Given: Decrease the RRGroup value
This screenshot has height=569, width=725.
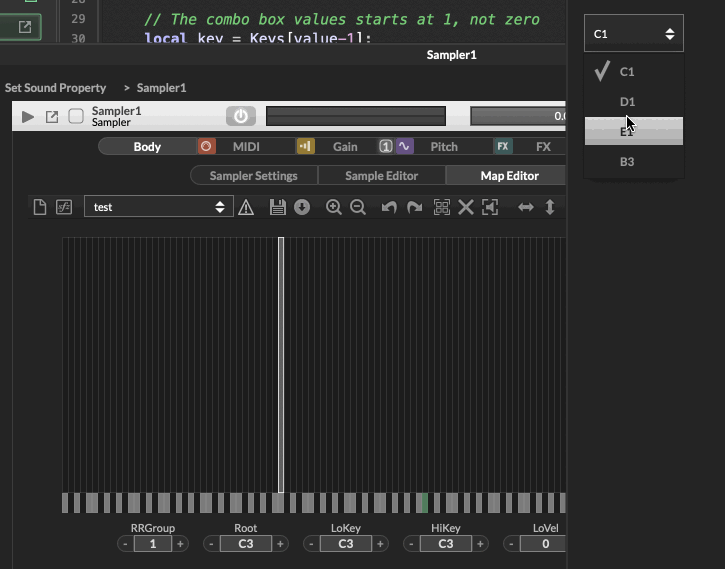Looking at the screenshot, I should [125, 544].
